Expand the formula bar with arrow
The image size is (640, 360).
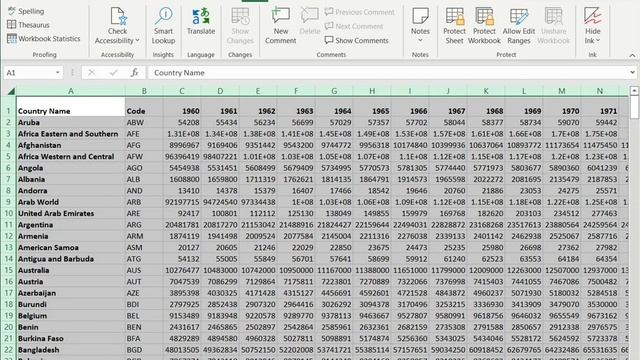[632, 73]
